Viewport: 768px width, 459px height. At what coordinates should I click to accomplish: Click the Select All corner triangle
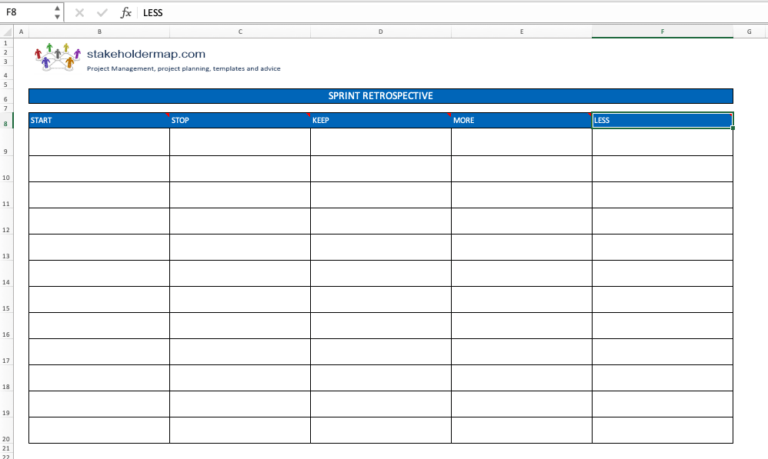pyautogui.click(x=7, y=32)
